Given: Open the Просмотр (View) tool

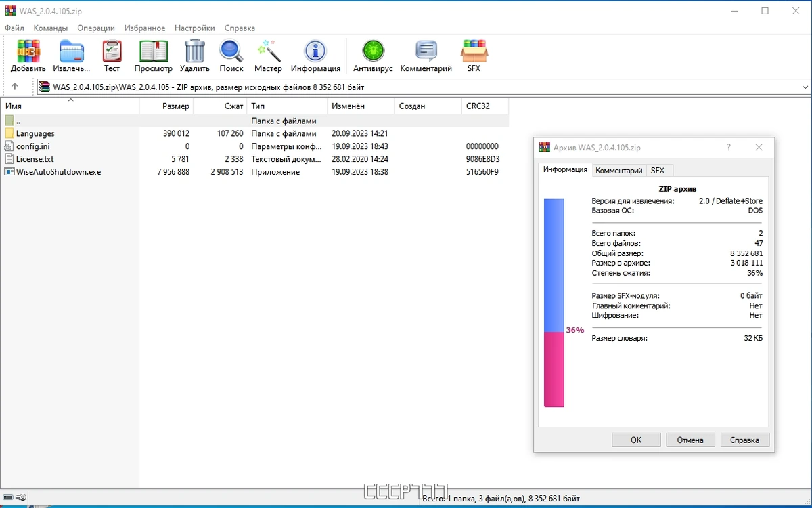Looking at the screenshot, I should 154,51.
